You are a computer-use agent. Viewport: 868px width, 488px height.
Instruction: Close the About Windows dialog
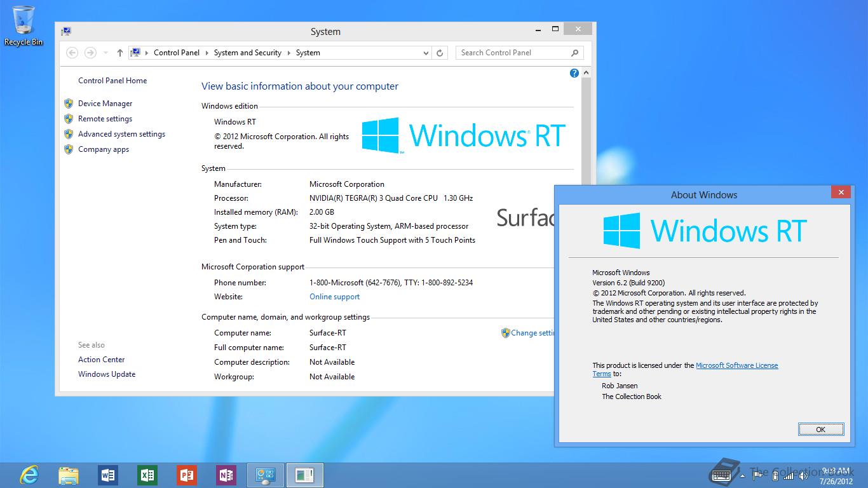841,193
